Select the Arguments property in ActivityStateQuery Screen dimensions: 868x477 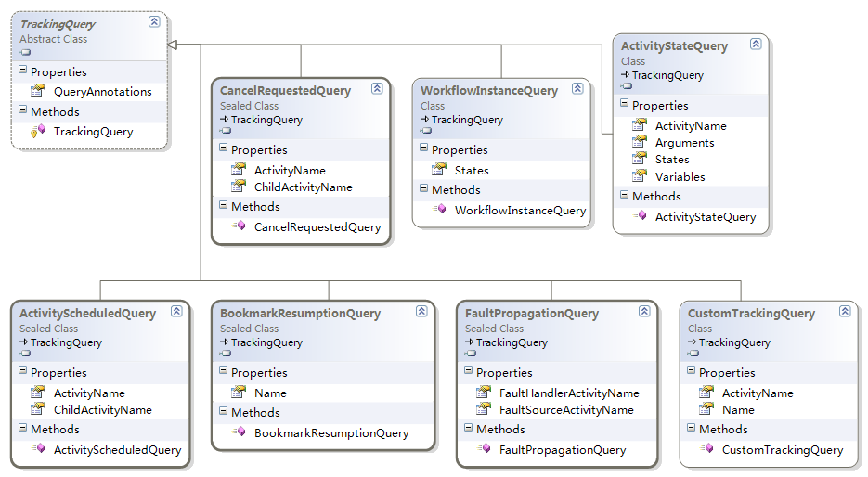(684, 143)
